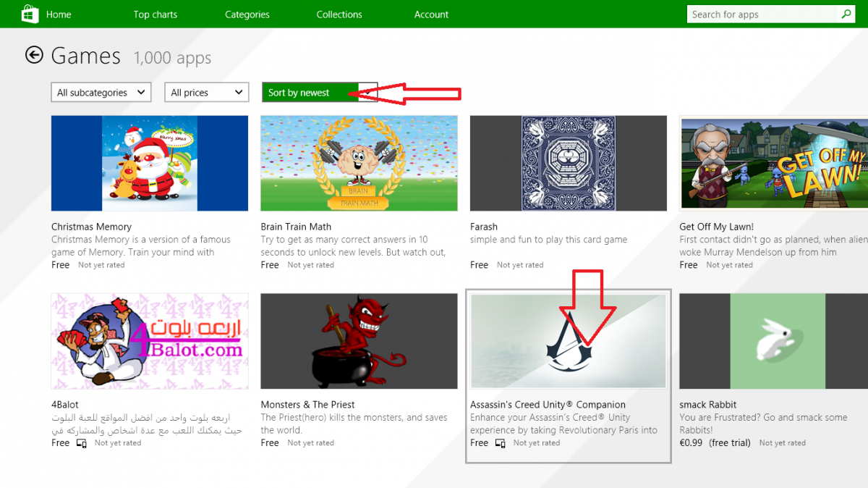Go back using the circled arrow icon
Image resolution: width=868 pixels, height=488 pixels.
(34, 55)
